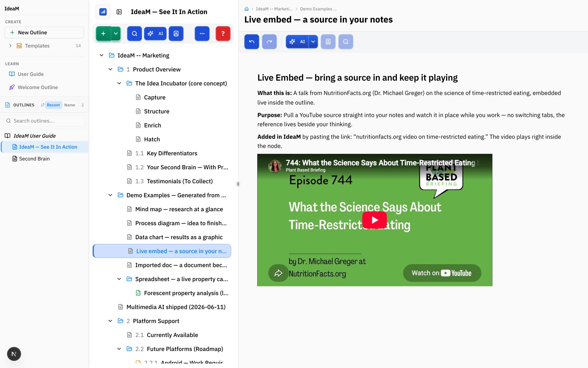Collapse the Future Platforms (Roadmap) chevron
Image resolution: width=588 pixels, height=368 pixels.
[x=119, y=349]
